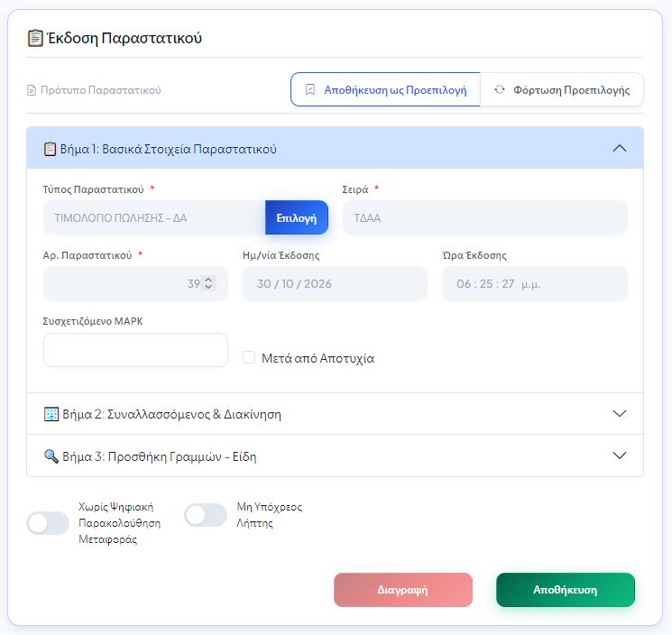Click the clipboard icon of Βήμα 1 header
Screen dimensions: 672x635
50,149
